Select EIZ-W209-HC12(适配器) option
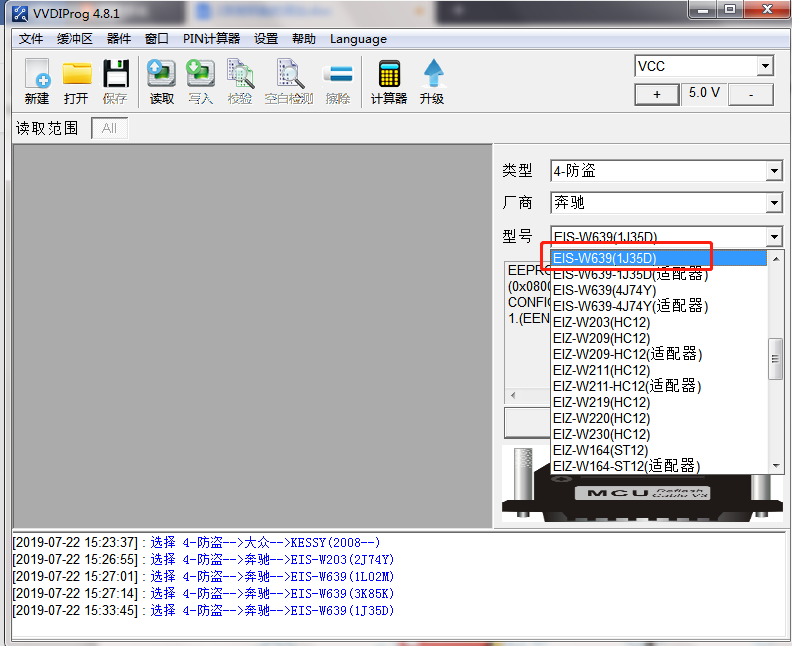The height and width of the screenshot is (646, 792). coord(659,354)
